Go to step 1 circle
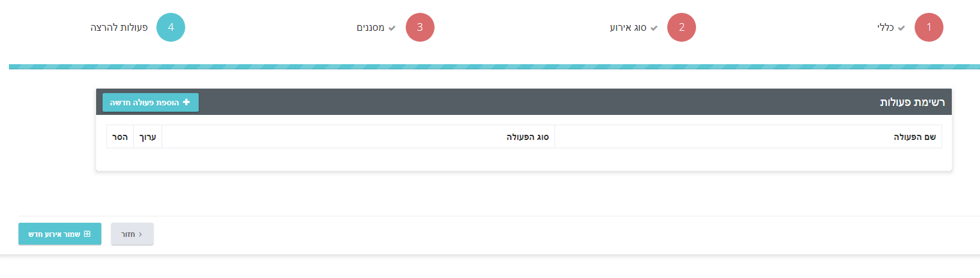The image size is (980, 278). 929,28
